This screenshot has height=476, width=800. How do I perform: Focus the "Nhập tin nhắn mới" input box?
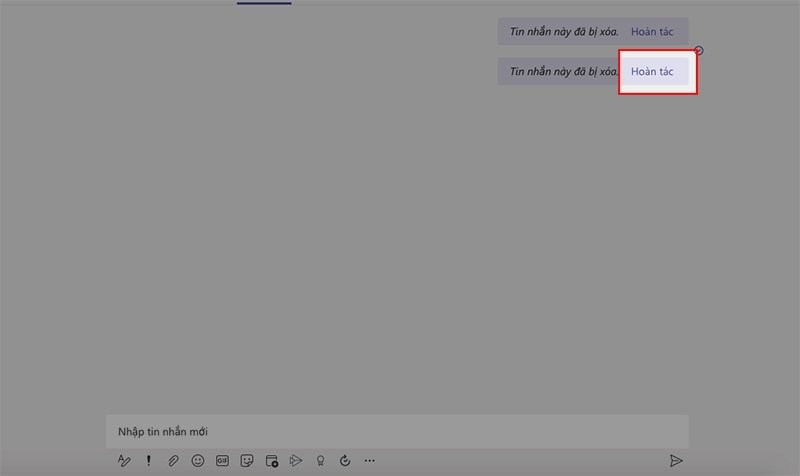pyautogui.click(x=397, y=432)
